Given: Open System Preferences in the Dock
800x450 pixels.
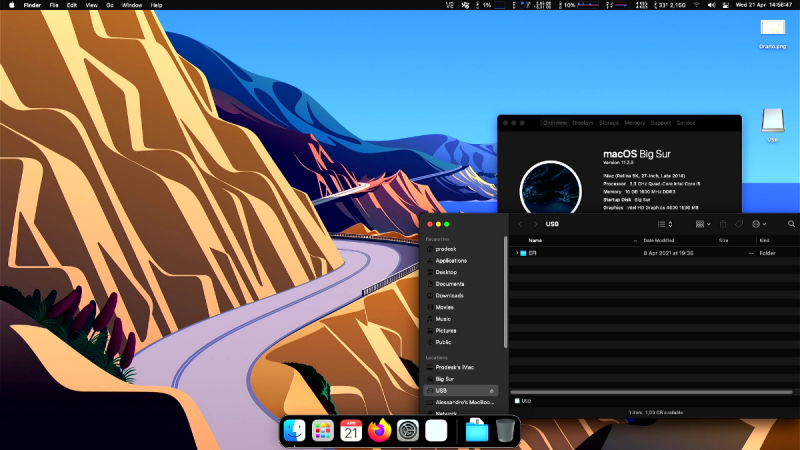Looking at the screenshot, I should [x=407, y=430].
